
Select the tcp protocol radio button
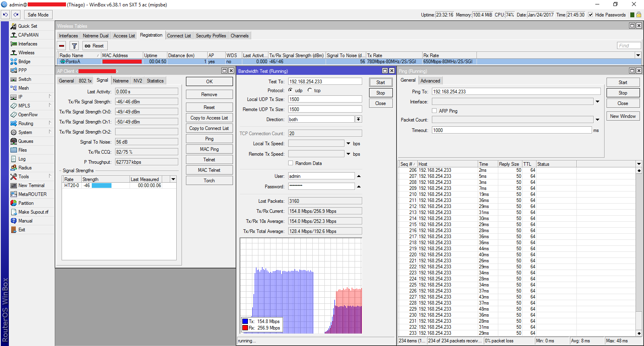[310, 90]
